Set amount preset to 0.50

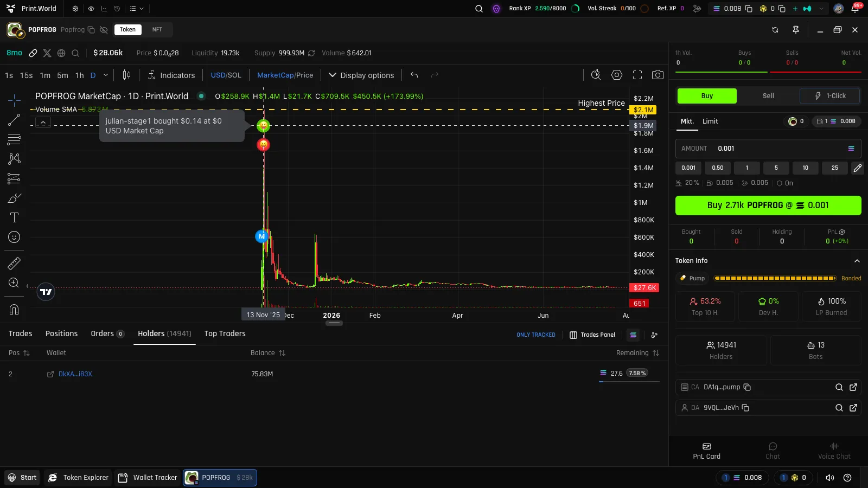click(x=718, y=168)
